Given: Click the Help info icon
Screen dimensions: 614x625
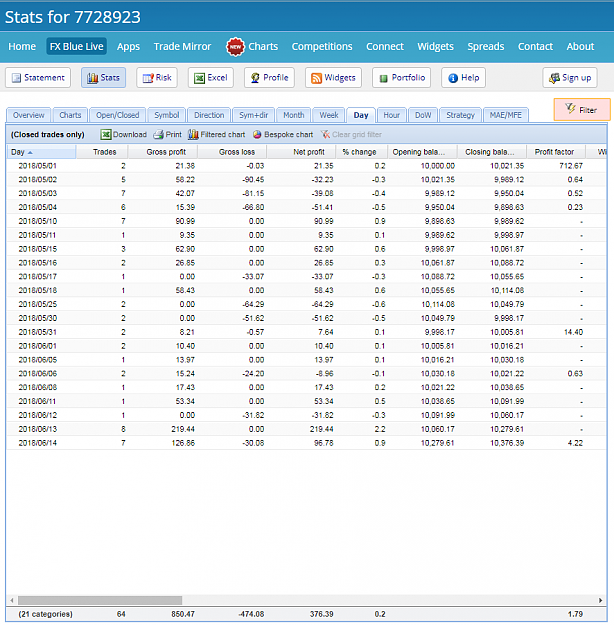Looking at the screenshot, I should click(x=453, y=78).
